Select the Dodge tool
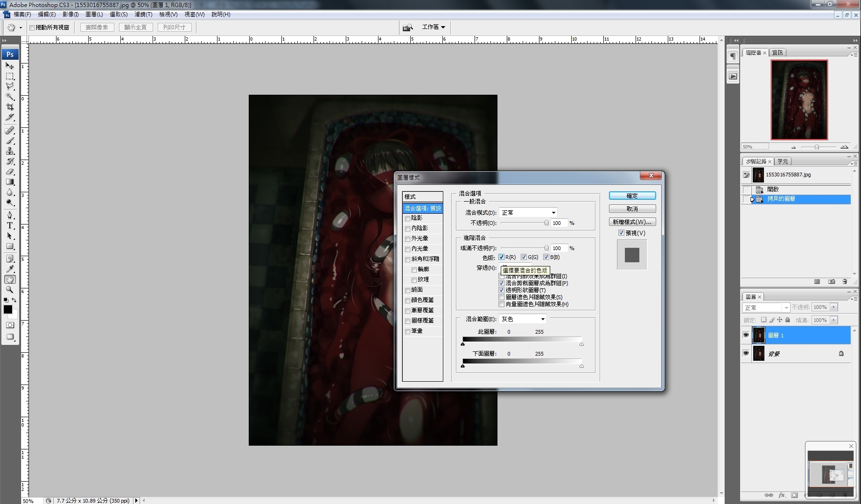Screen dimensions: 861x504 pos(10,202)
